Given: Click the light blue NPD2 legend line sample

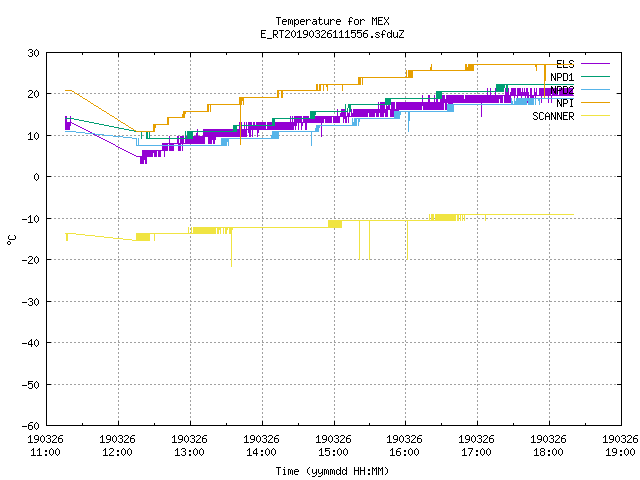Looking at the screenshot, I should point(595,89).
